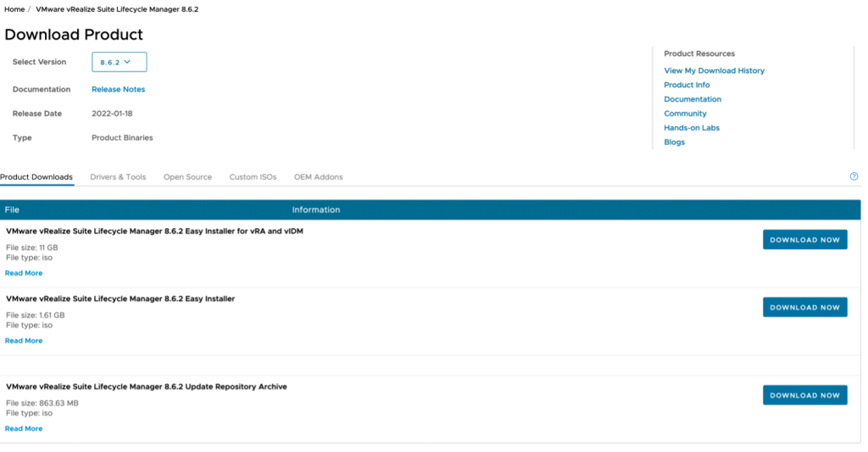Open the 8.6.2 version dropdown
The height and width of the screenshot is (452, 868).
pos(119,62)
